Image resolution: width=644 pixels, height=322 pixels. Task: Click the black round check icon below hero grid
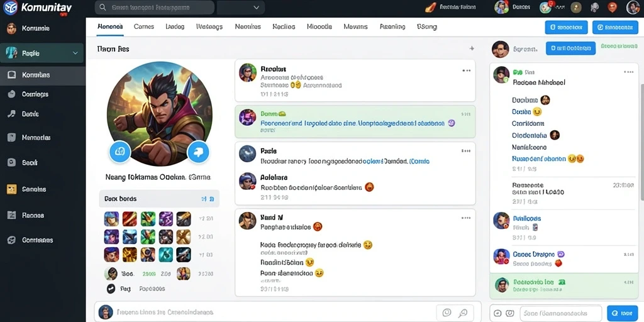pyautogui.click(x=111, y=289)
